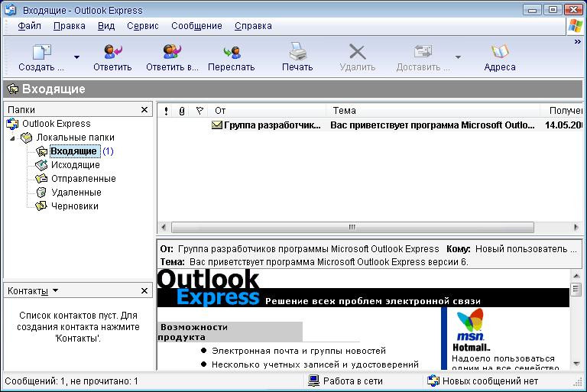
Task: Click the Создать (Create mail) toolbar icon
Action: [x=41, y=52]
